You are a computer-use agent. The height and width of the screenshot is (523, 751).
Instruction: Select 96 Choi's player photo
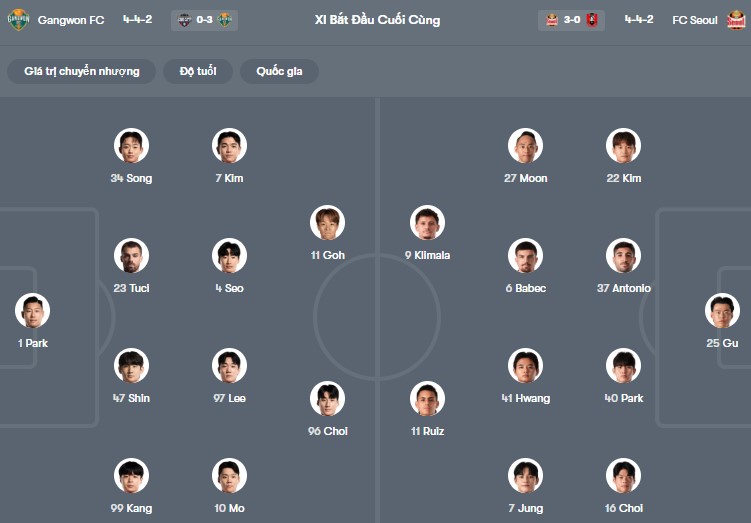[327, 399]
